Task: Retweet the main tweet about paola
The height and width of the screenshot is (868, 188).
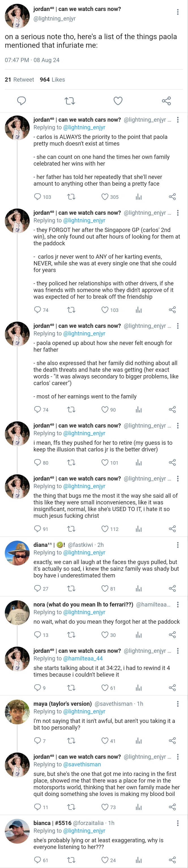Action: coord(70,101)
